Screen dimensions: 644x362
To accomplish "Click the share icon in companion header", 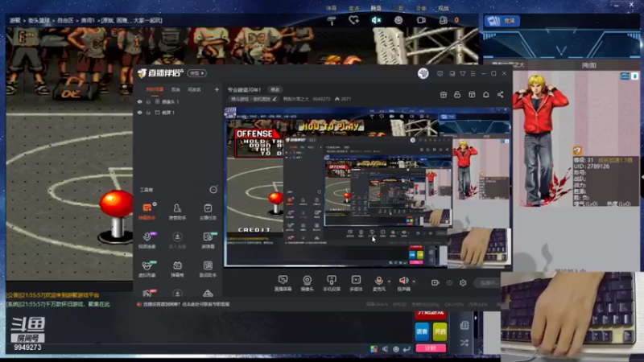I will (500, 95).
